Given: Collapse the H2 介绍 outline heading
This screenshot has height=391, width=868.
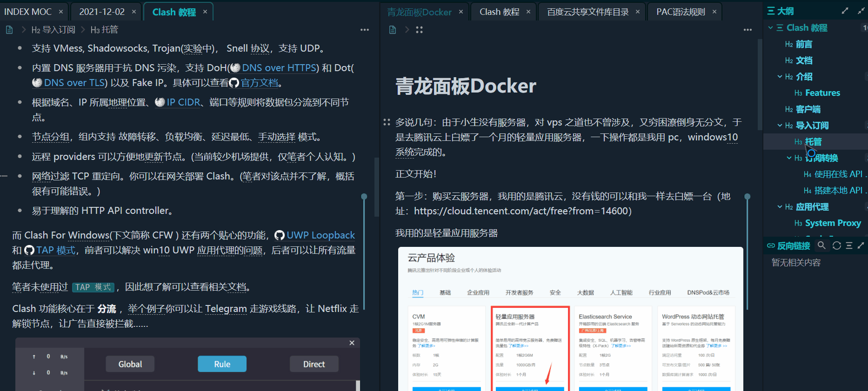Looking at the screenshot, I should click(780, 77).
